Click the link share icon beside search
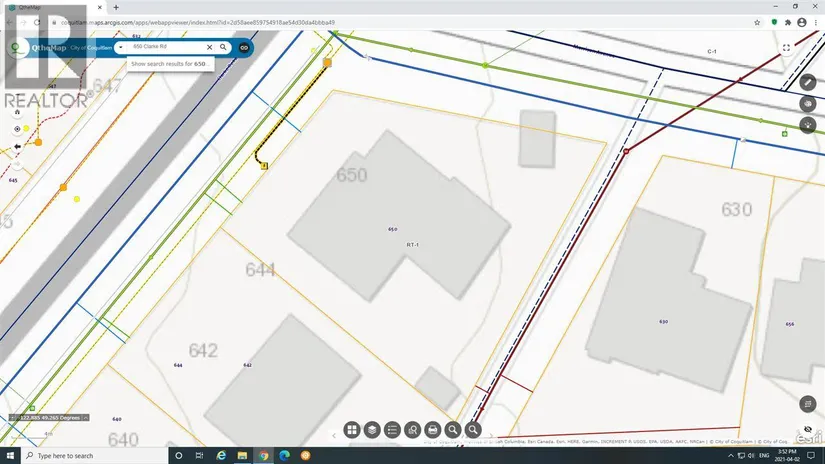The height and width of the screenshot is (464, 825). pyautogui.click(x=244, y=47)
